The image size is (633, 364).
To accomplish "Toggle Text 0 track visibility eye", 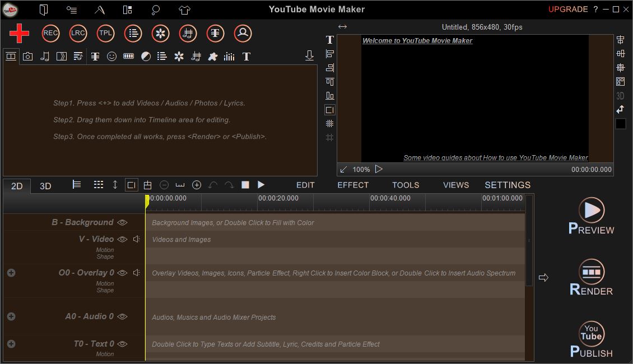I will tap(122, 344).
